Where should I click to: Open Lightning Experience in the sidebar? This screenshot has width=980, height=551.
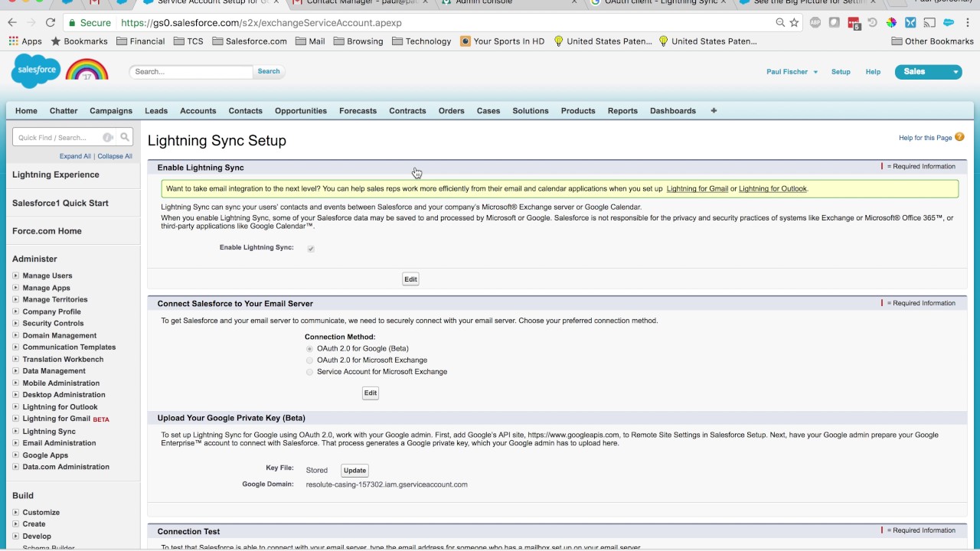point(56,174)
